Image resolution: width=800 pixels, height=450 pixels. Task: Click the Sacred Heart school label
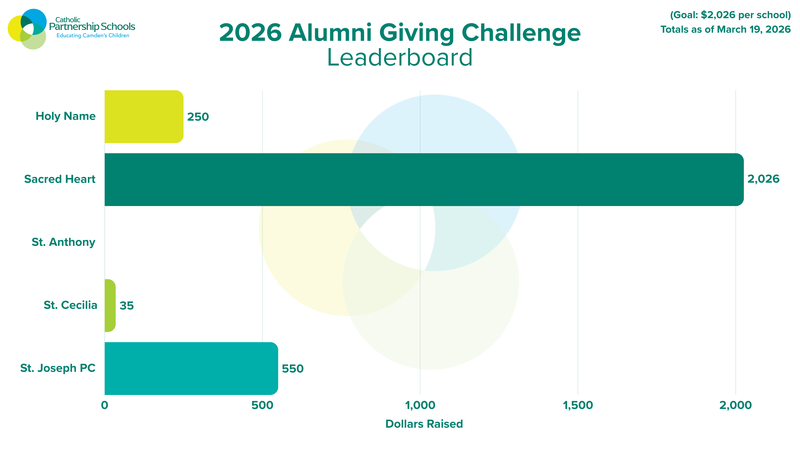[60, 180]
